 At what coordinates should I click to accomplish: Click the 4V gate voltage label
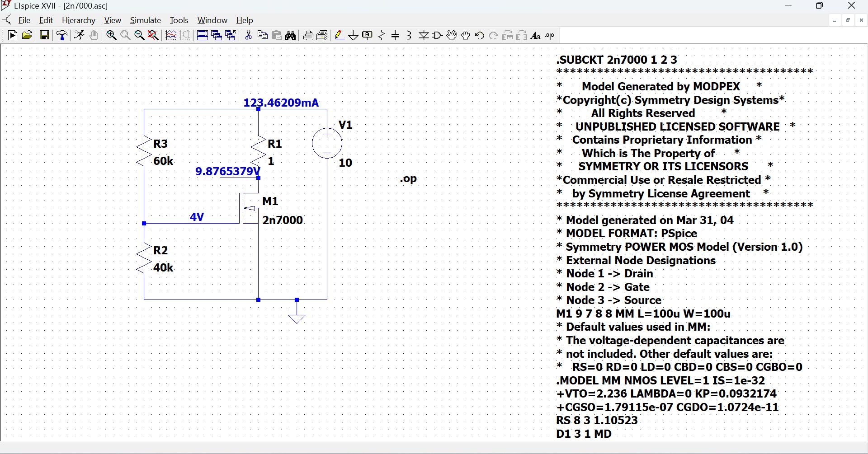[x=197, y=217]
